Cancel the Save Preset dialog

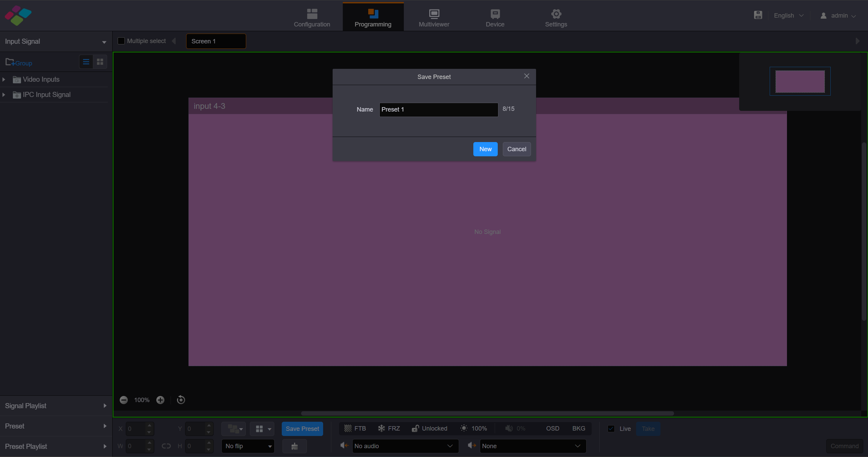[x=516, y=149]
